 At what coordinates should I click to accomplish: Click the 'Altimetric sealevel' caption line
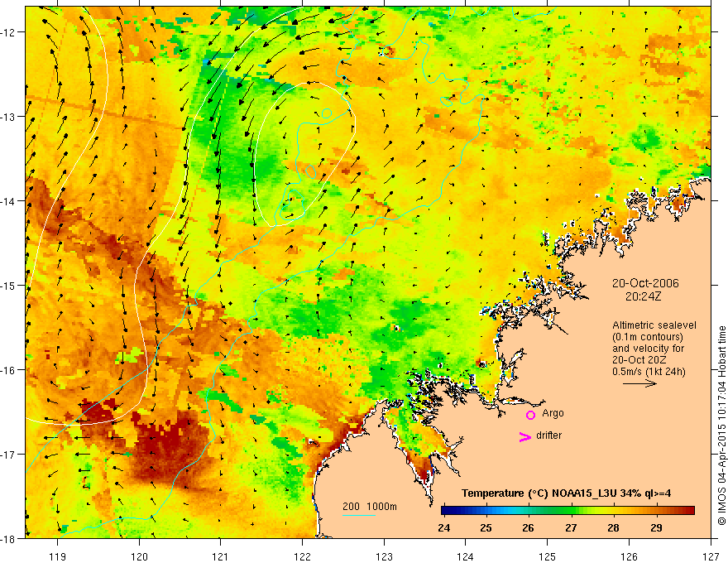click(654, 325)
